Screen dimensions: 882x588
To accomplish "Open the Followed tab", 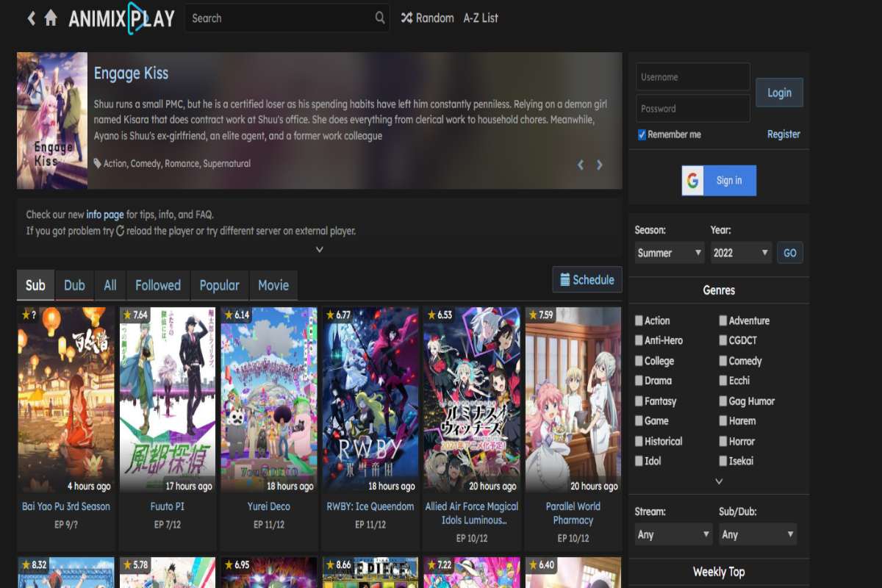I will 158,285.
